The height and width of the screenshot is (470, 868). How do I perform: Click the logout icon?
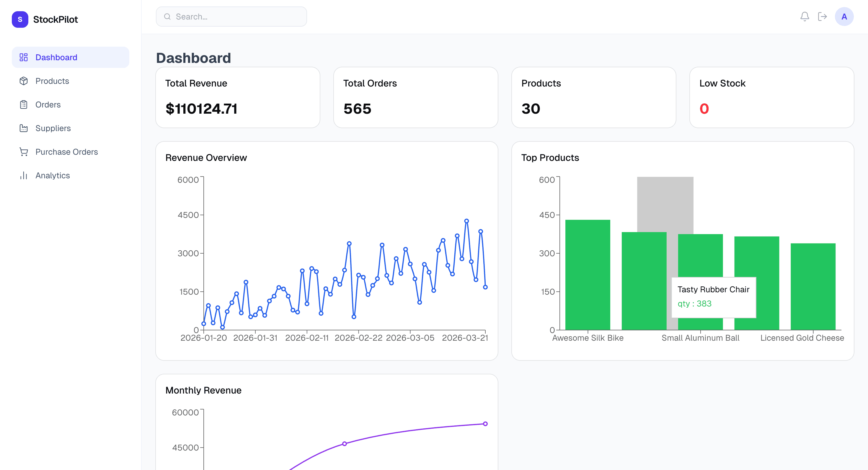[823, 17]
